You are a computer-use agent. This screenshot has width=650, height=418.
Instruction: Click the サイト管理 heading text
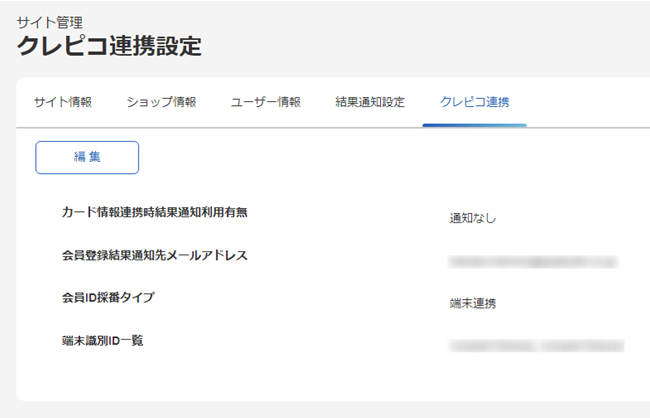(50, 22)
